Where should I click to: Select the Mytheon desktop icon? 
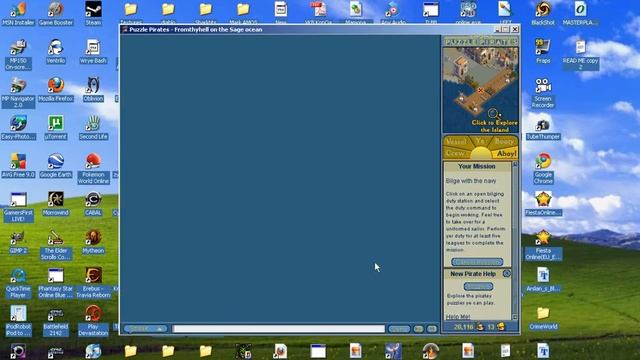pos(93,241)
